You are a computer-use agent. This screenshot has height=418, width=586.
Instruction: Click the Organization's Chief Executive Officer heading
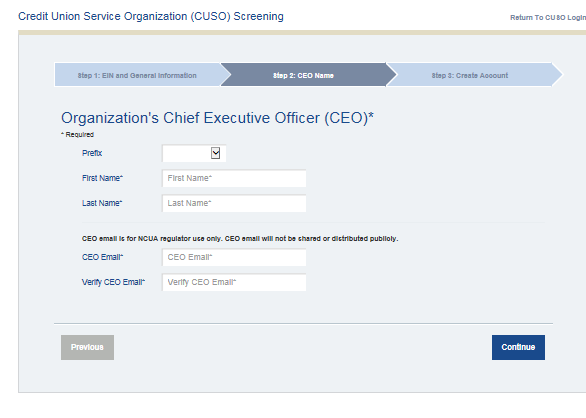[217, 118]
